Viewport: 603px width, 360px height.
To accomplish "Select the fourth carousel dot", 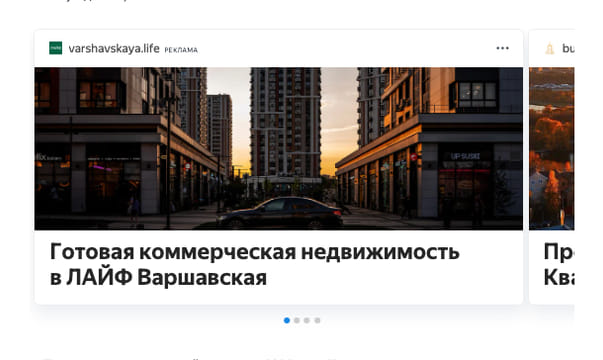I will pyautogui.click(x=317, y=320).
